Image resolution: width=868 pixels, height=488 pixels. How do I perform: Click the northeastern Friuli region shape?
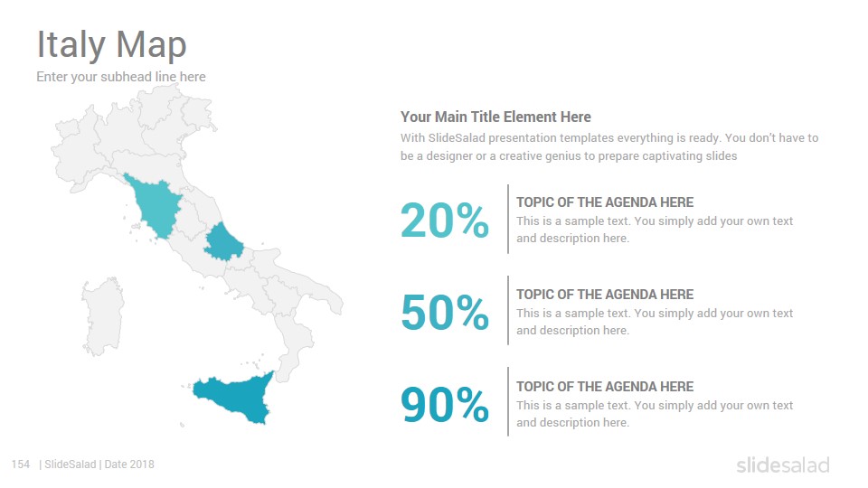tap(197, 115)
